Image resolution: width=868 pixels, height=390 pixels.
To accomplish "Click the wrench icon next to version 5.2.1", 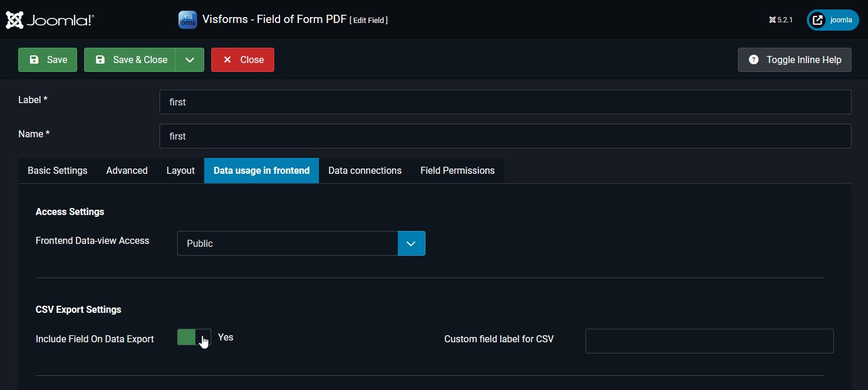I will coord(772,19).
